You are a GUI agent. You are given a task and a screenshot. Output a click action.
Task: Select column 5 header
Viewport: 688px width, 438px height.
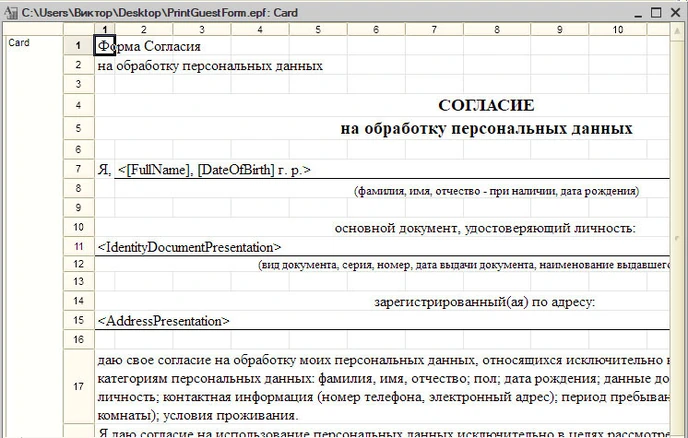coord(318,30)
